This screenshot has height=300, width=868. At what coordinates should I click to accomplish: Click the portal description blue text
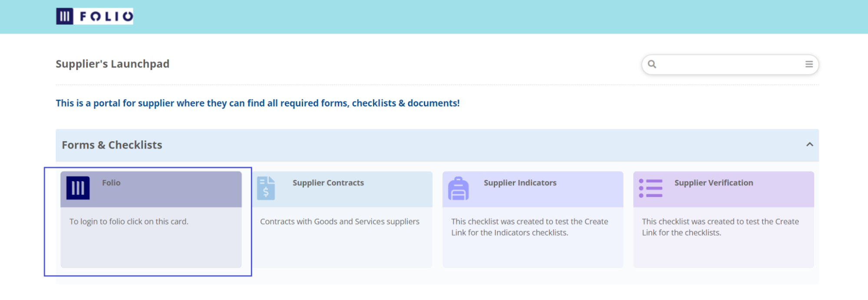point(258,103)
